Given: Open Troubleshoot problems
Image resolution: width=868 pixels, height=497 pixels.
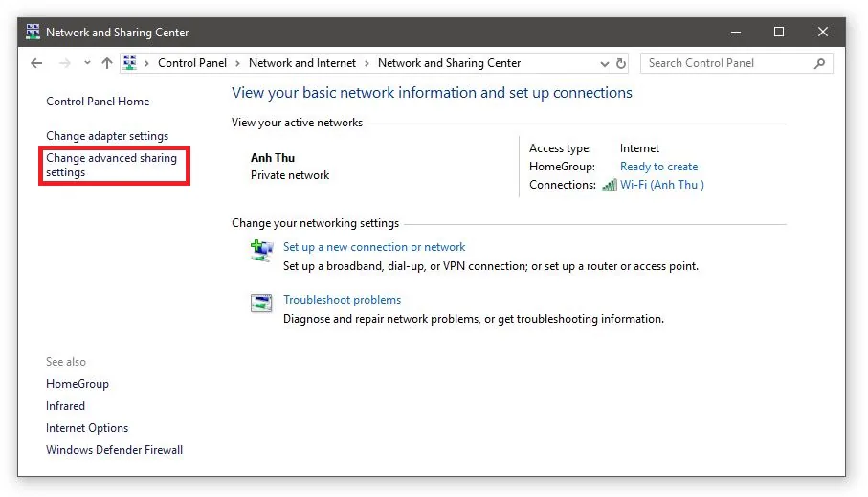Looking at the screenshot, I should [342, 300].
